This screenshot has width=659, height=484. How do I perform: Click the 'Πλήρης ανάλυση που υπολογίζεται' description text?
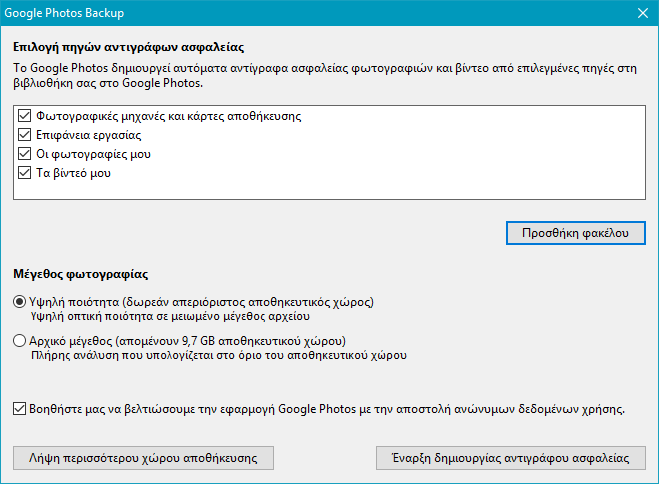pyautogui.click(x=220, y=354)
